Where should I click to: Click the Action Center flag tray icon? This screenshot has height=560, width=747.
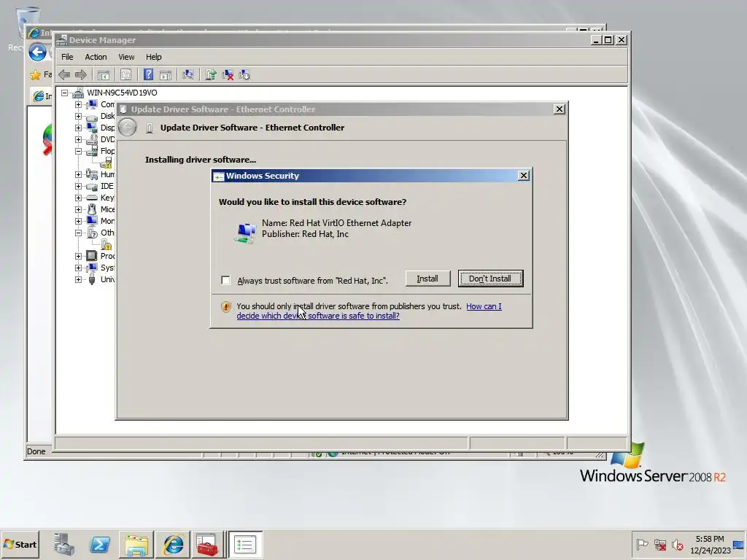[642, 544]
